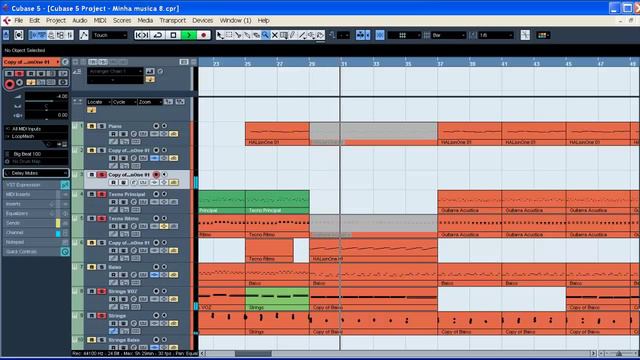The image size is (640, 360).
Task: Toggle monitor on Tecno Ritmo track
Action: pyautogui.click(x=164, y=218)
